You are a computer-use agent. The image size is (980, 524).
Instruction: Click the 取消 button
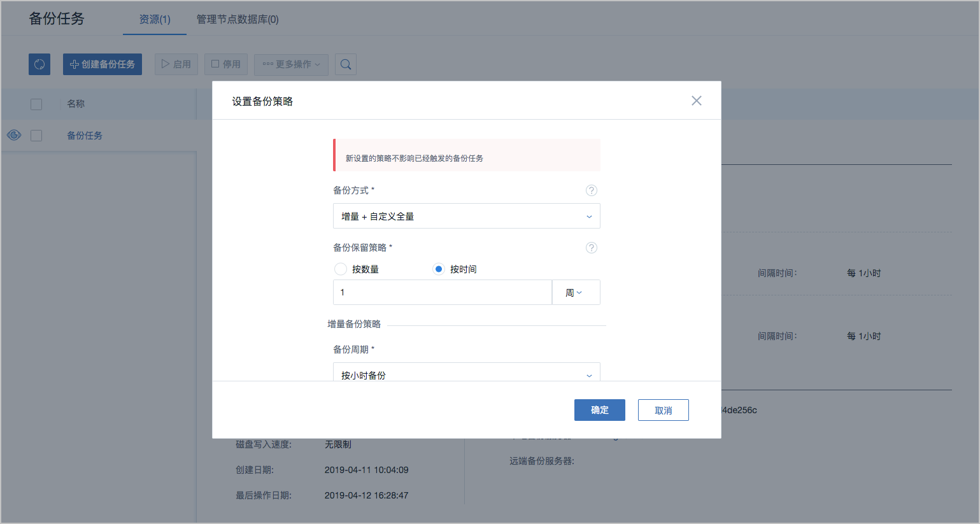[663, 410]
